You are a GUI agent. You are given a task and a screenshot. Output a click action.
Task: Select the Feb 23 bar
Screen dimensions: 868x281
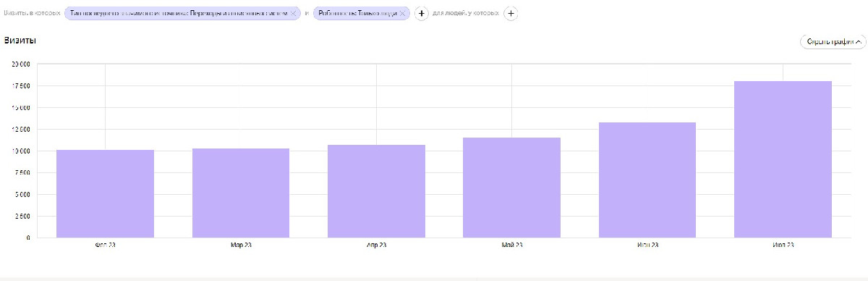click(105, 193)
